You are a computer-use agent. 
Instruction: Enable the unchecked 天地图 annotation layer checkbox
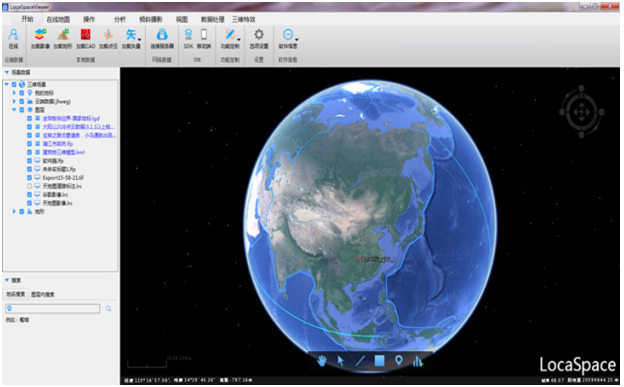tap(29, 186)
